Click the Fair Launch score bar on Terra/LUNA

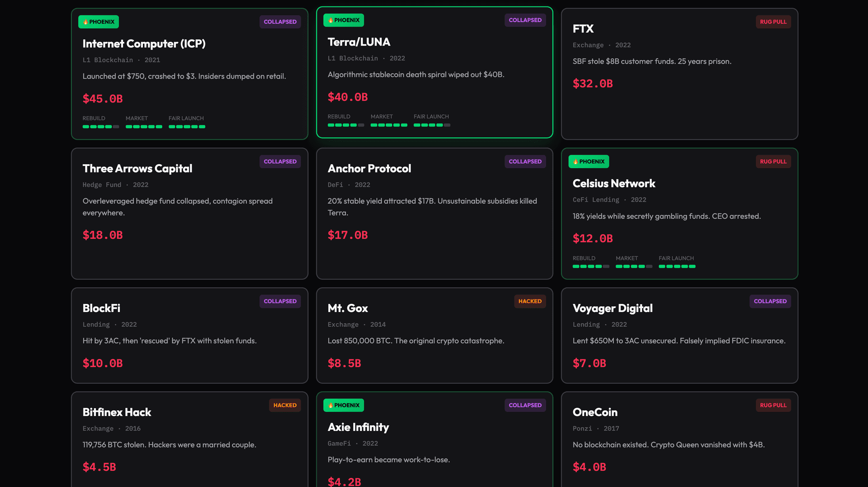pyautogui.click(x=432, y=125)
